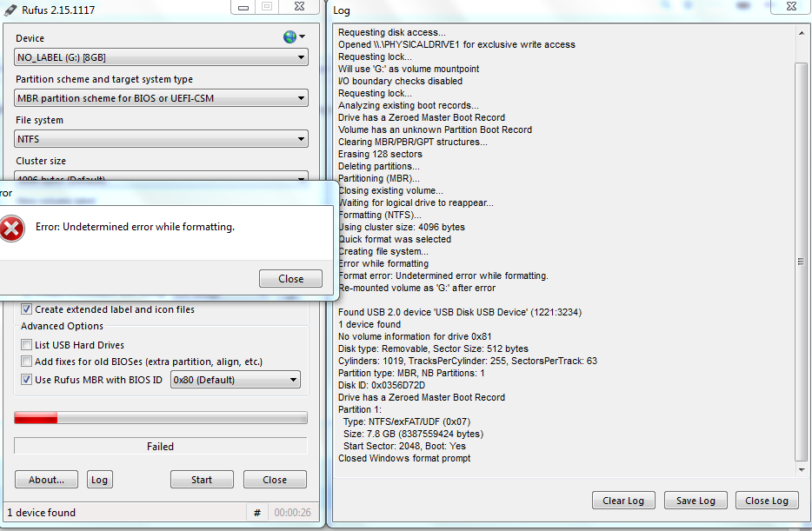Click log line 'Quick format was selected'
Screen dimensions: 812x531
[x=395, y=239]
